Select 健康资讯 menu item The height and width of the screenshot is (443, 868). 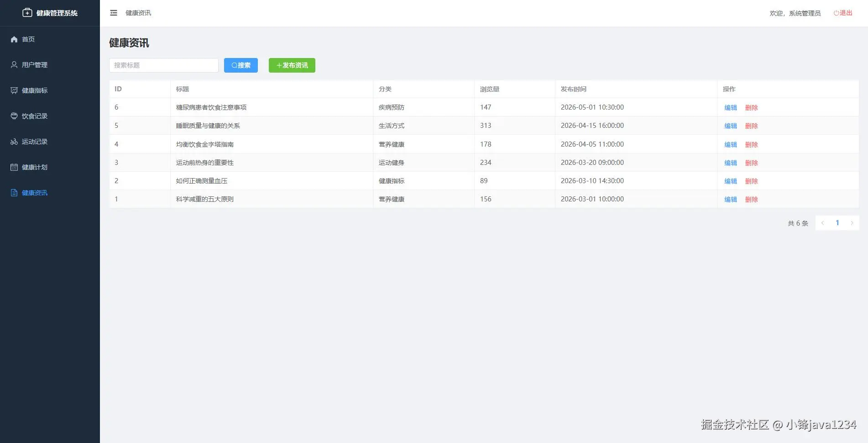(x=50, y=193)
